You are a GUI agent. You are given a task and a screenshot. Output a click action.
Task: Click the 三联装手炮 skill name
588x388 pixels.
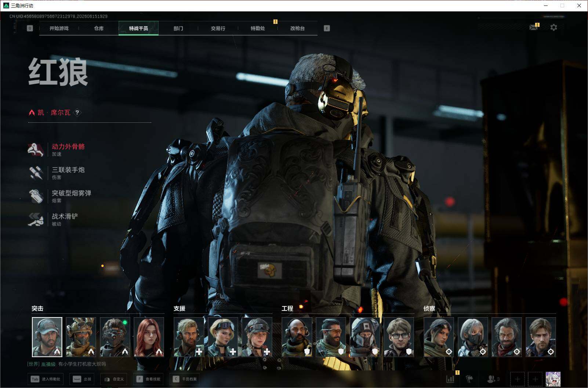coord(68,170)
